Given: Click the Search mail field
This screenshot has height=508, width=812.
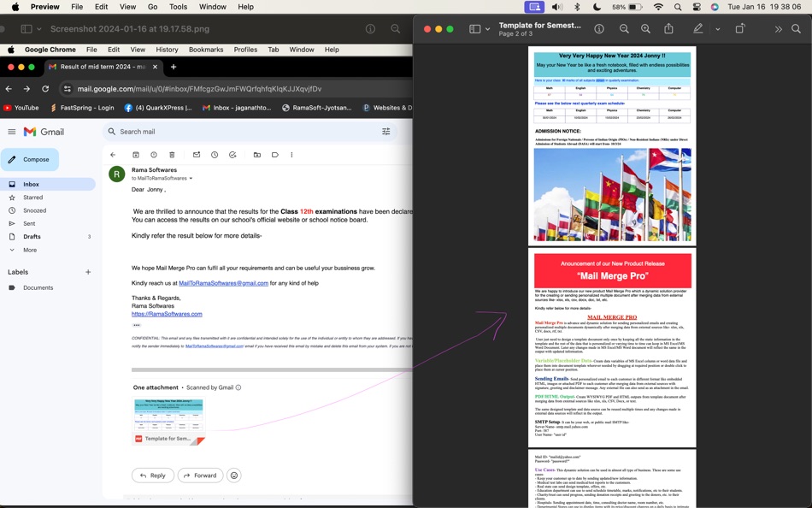Looking at the screenshot, I should (249, 132).
